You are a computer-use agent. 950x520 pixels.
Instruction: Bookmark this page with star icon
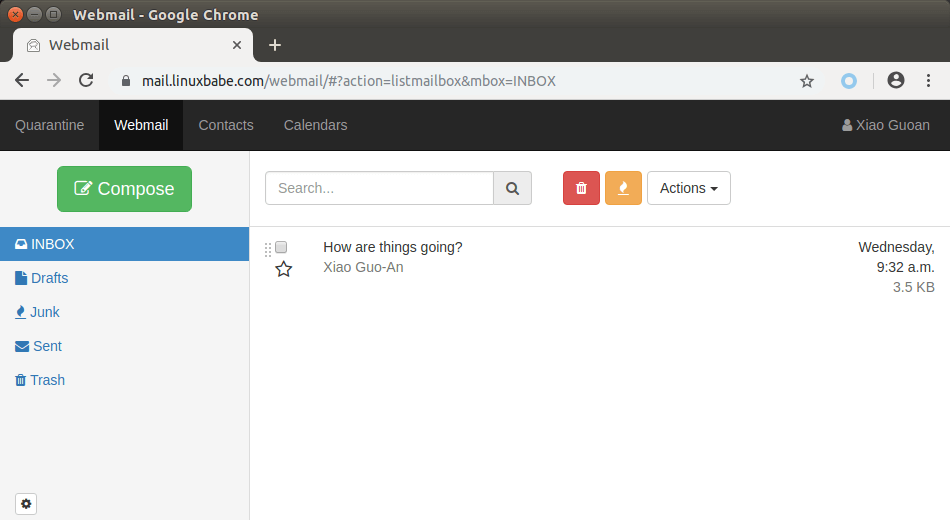[807, 81]
